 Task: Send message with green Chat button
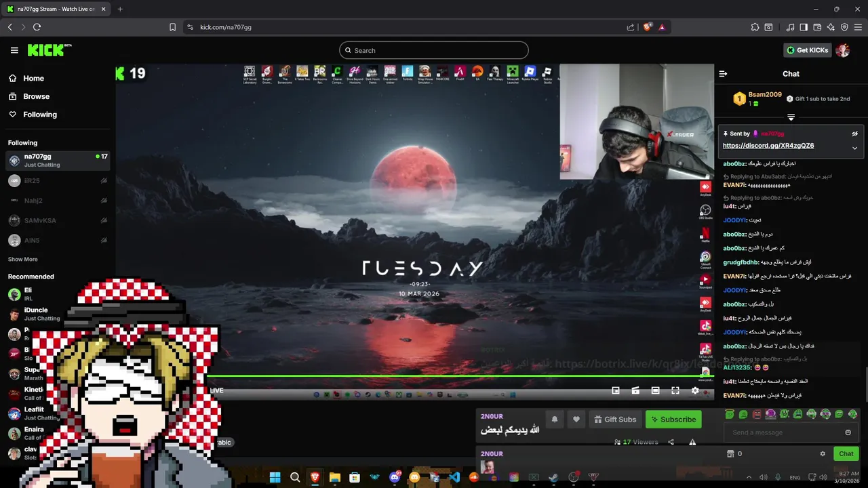point(846,453)
